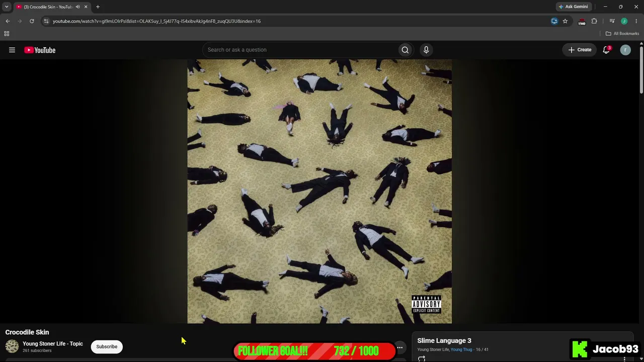Open the Chrome profile avatar
The width and height of the screenshot is (644, 362).
coord(624,21)
